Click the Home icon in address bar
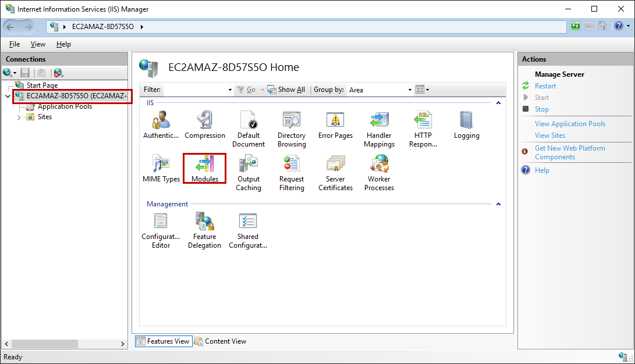Viewport: 635px width, 364px height. 602,26
